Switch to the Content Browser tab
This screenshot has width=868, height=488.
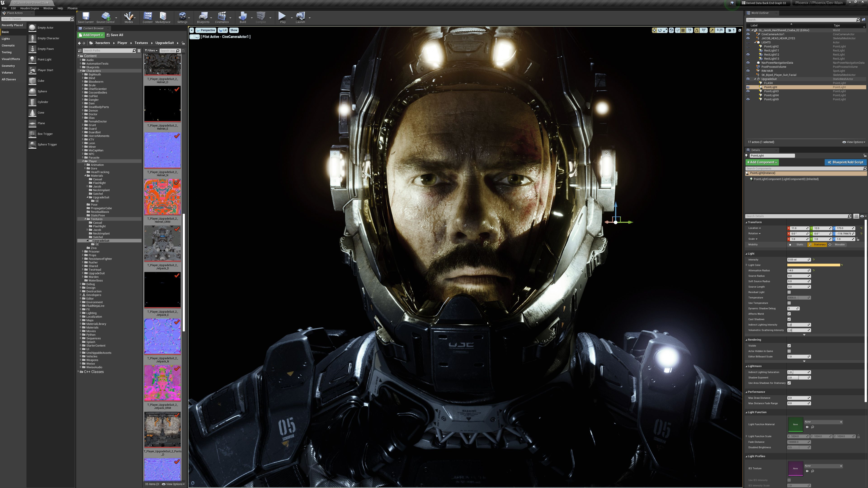pyautogui.click(x=93, y=28)
